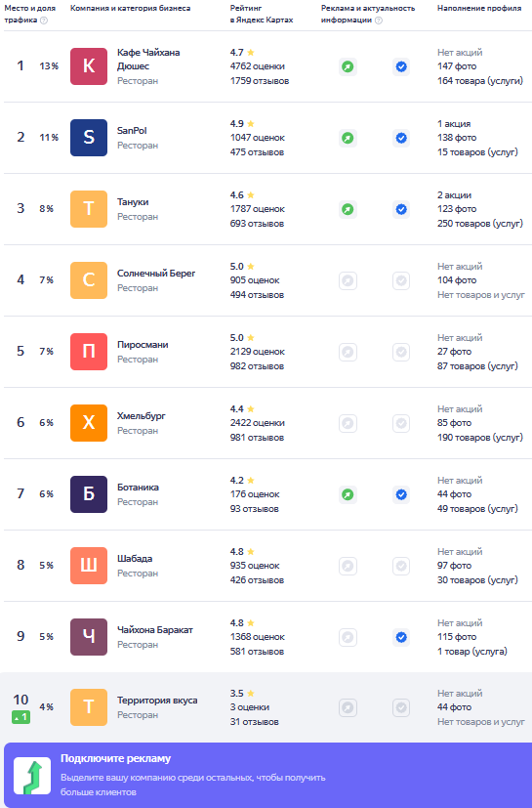Click the grey advertising icon for Шабада
The height and width of the screenshot is (808, 532).
[x=348, y=566]
